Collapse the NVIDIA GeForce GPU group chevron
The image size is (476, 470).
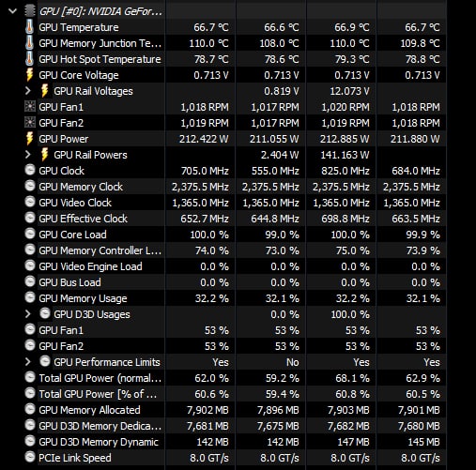tap(12, 11)
